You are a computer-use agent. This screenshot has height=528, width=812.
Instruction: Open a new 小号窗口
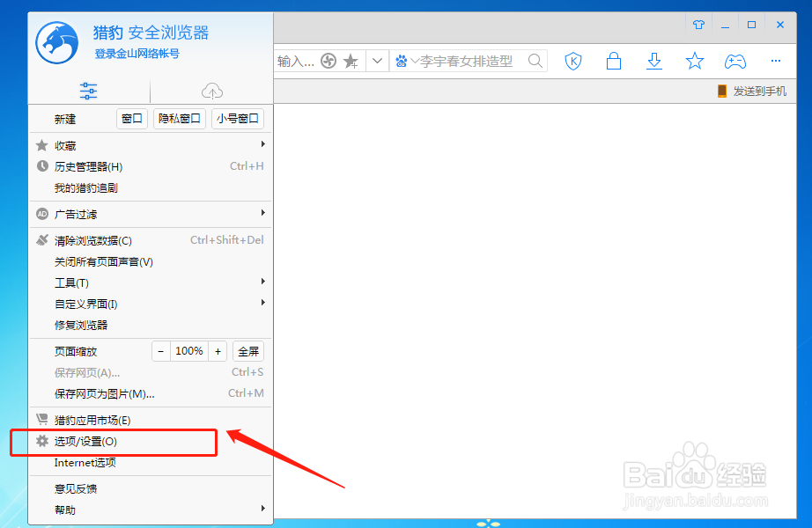click(238, 119)
